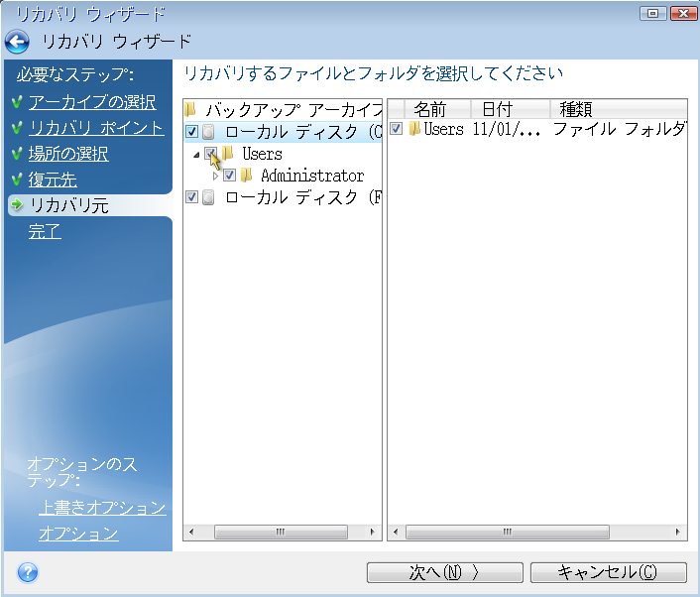Click the Users folder icon in tree
Screen dimensions: 700x597
pos(228,154)
